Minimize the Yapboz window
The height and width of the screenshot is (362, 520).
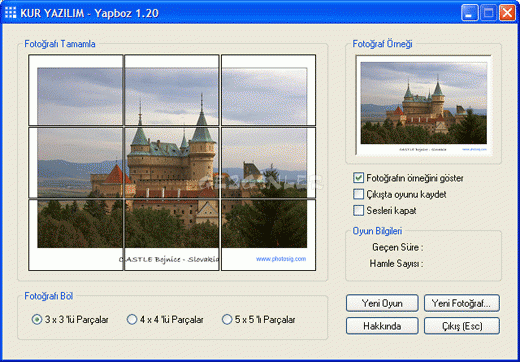click(x=469, y=13)
